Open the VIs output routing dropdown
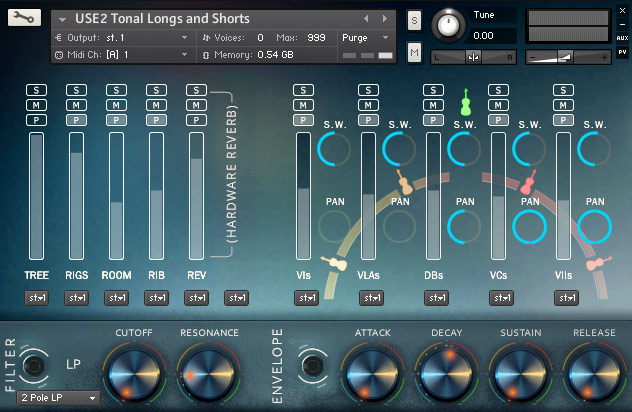Image resolution: width=632 pixels, height=412 pixels. click(306, 298)
